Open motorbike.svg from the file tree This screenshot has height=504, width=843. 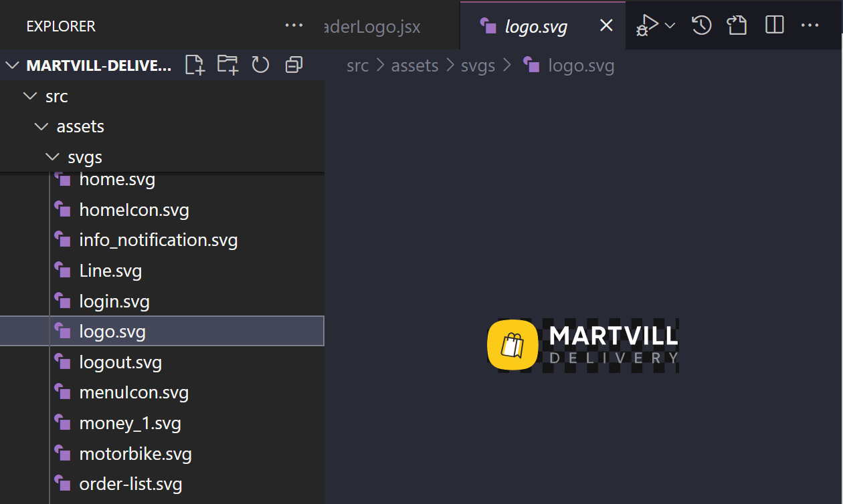click(x=135, y=454)
